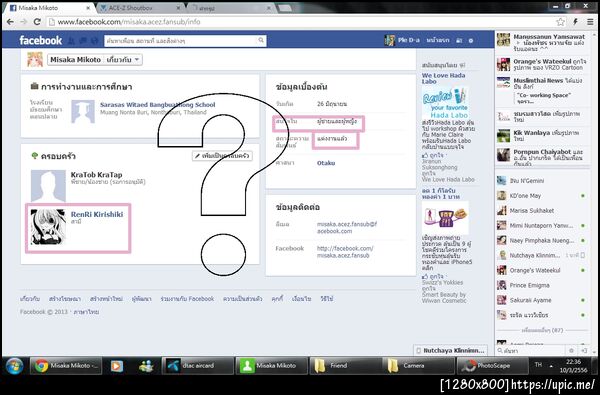This screenshot has height=395, width=600.
Task: Switch to the dtac aircard taskbar window
Action: (x=197, y=366)
